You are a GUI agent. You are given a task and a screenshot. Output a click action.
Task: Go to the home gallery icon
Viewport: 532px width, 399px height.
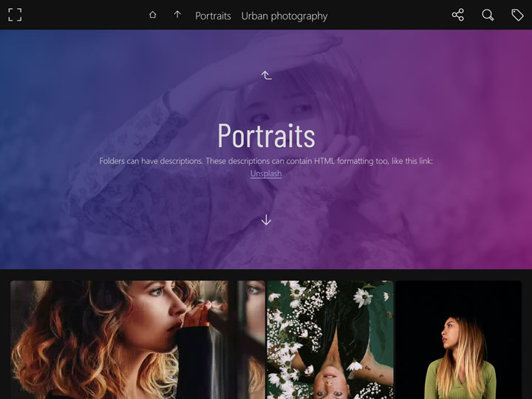click(153, 15)
